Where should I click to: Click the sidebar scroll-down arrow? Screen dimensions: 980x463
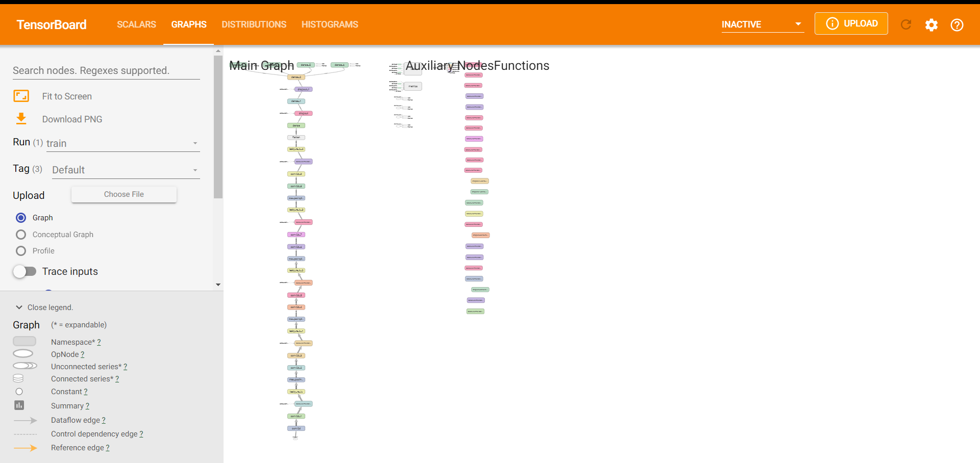tap(218, 285)
